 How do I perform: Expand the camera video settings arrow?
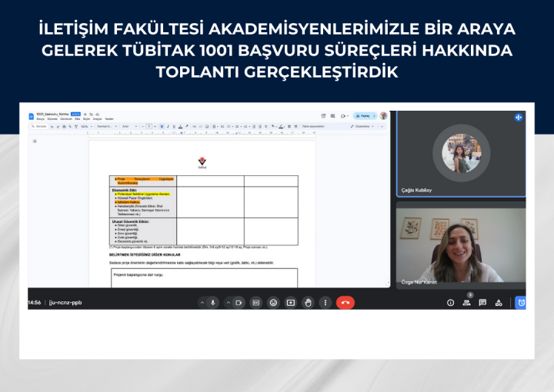click(229, 303)
